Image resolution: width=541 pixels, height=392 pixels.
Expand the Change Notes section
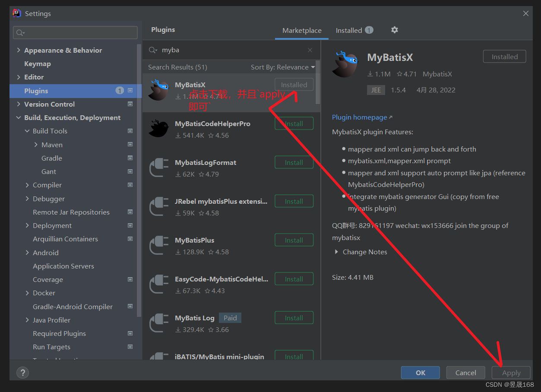pos(336,252)
